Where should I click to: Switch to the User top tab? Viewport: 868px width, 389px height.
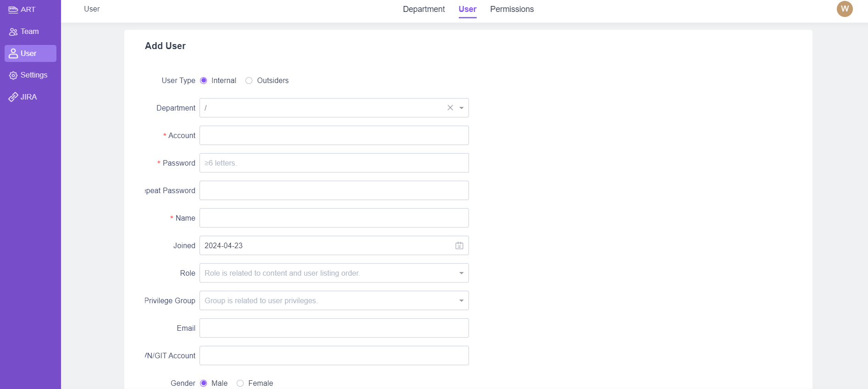467,9
